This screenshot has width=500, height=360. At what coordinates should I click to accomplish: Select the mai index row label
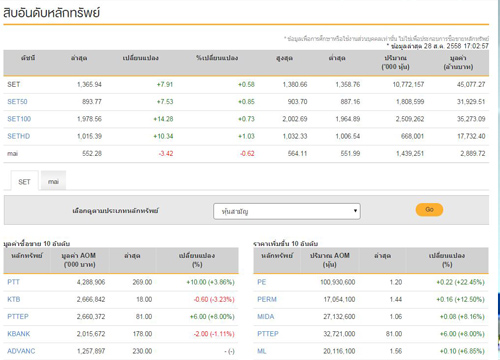click(x=13, y=154)
